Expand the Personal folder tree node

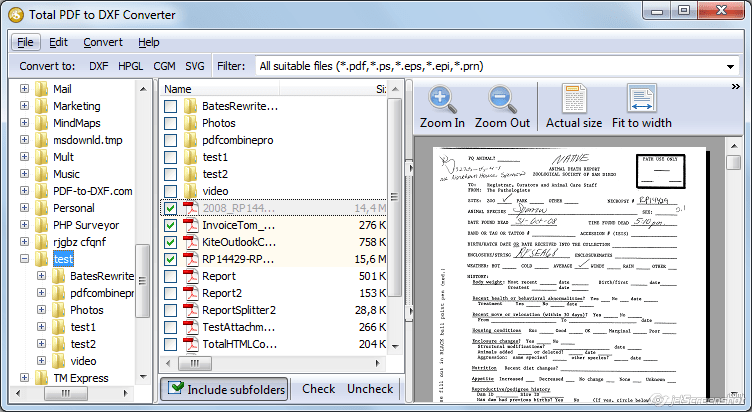[24, 208]
